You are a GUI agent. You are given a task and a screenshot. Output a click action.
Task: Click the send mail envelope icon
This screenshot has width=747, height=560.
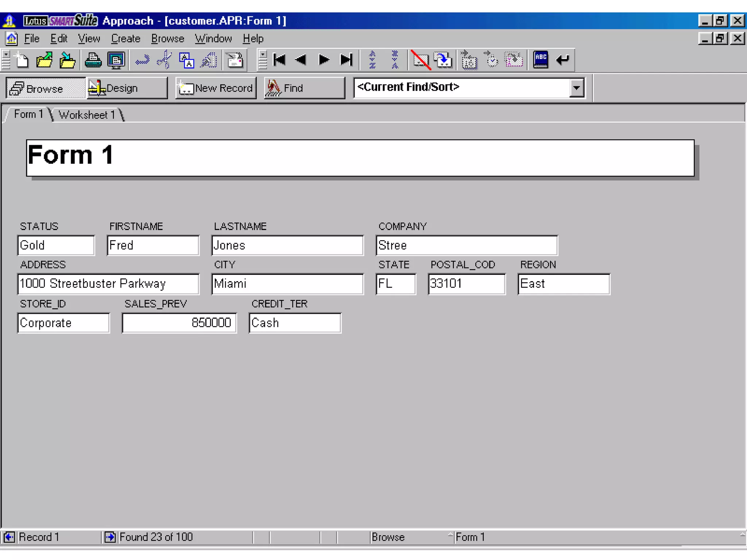(235, 60)
